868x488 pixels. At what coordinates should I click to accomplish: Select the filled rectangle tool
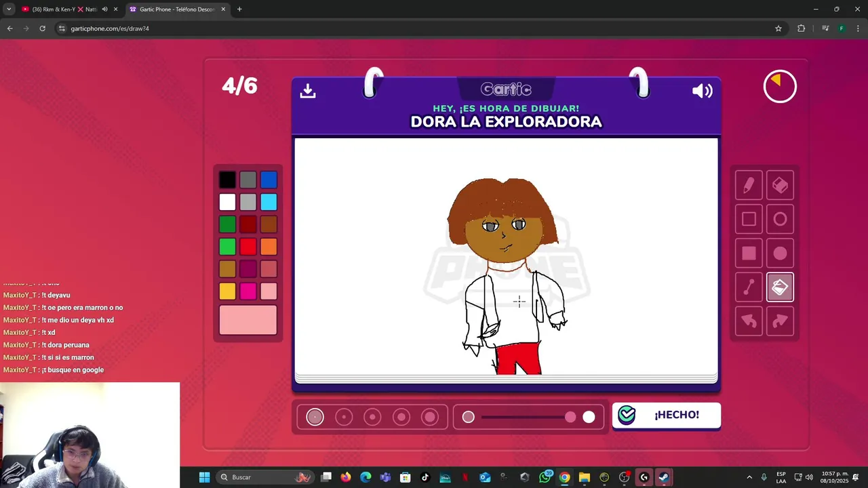749,253
